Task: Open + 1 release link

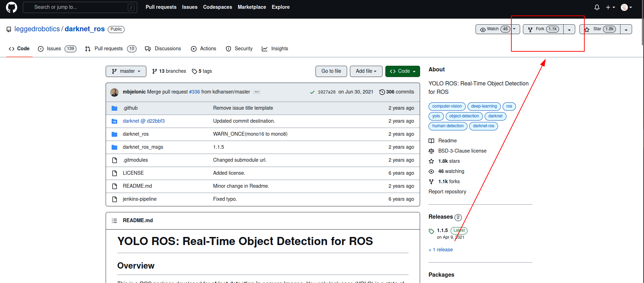Action: point(441,250)
